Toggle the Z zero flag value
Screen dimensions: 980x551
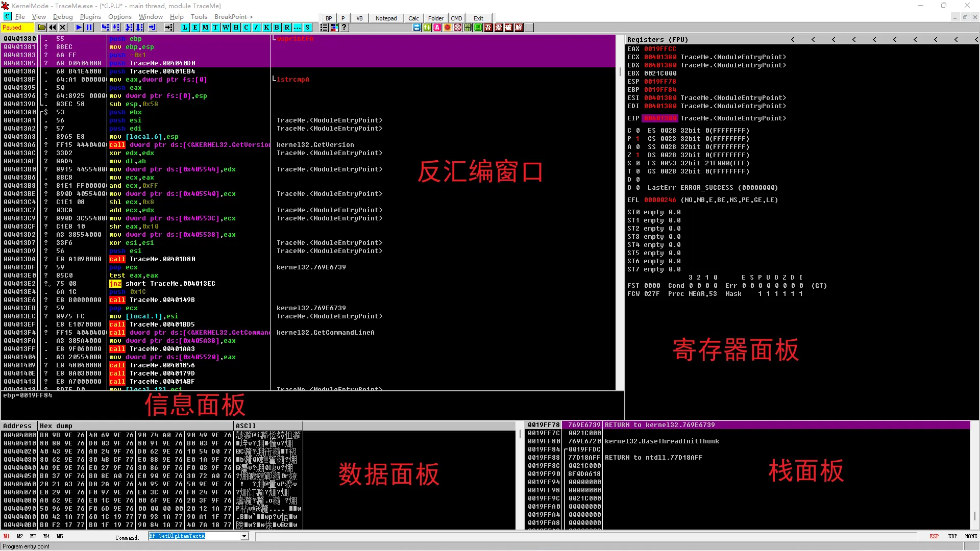[638, 155]
